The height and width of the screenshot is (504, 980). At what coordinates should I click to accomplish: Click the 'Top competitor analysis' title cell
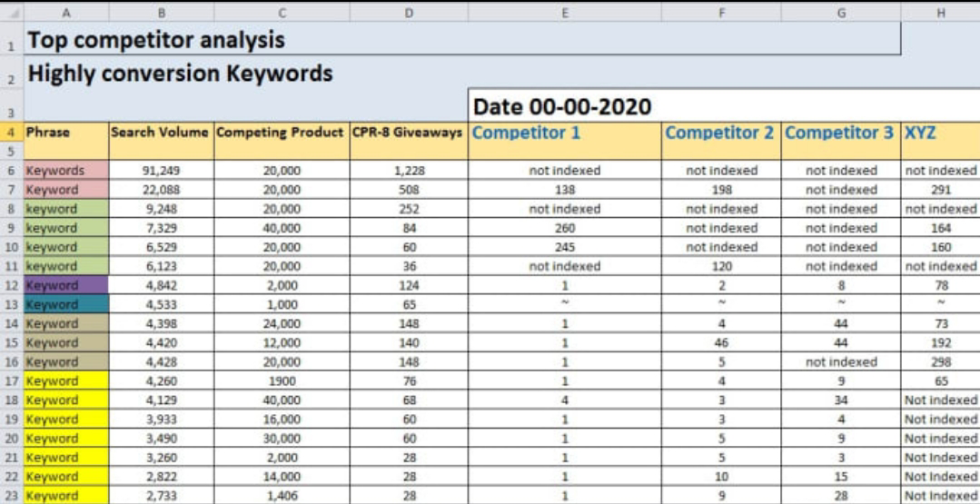point(155,41)
